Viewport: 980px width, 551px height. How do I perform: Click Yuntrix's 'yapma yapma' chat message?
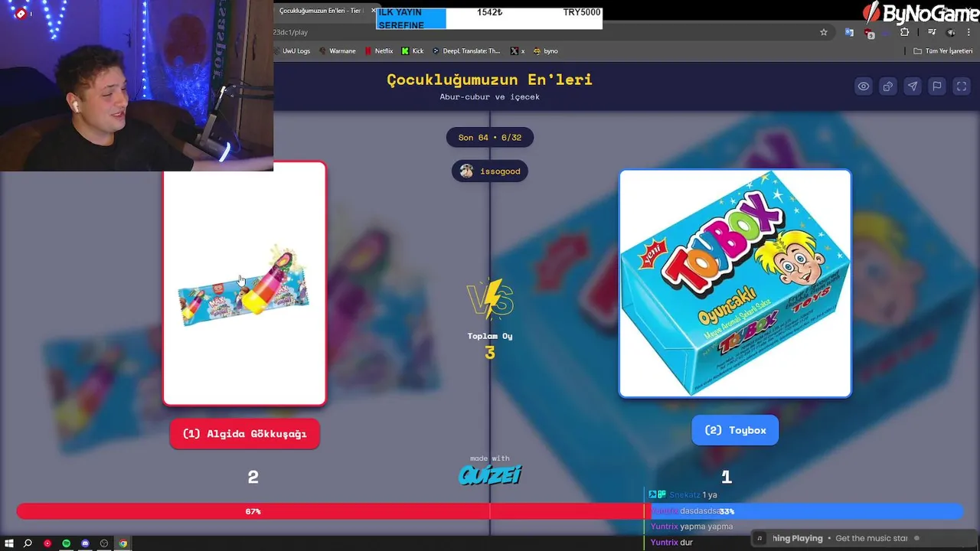[691, 527]
